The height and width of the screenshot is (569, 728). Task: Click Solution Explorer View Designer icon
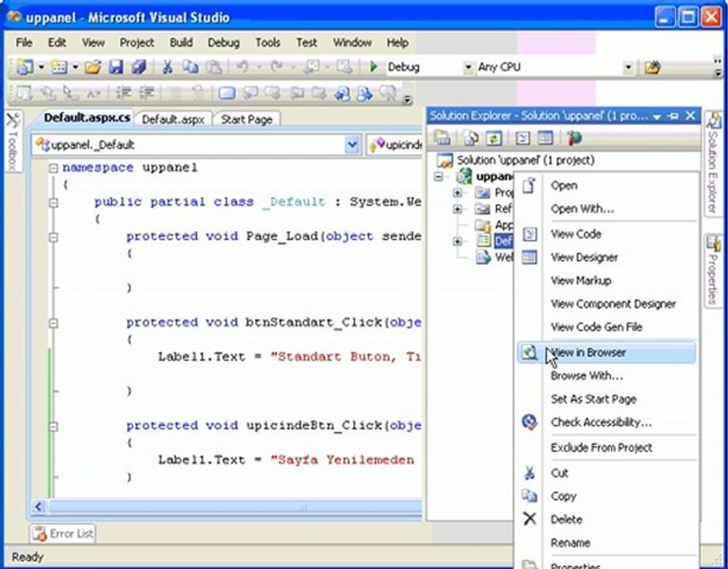545,138
